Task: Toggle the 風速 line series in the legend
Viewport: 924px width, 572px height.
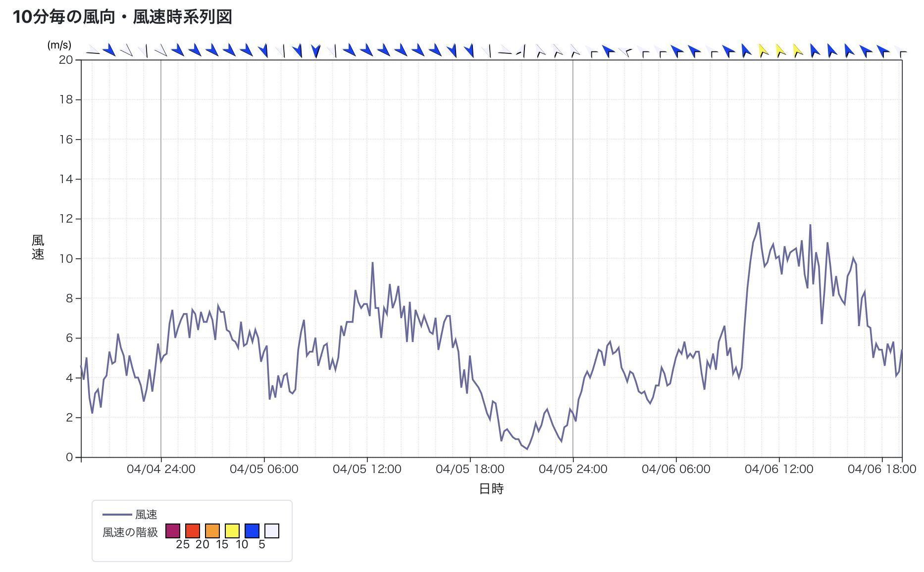Action: point(130,515)
